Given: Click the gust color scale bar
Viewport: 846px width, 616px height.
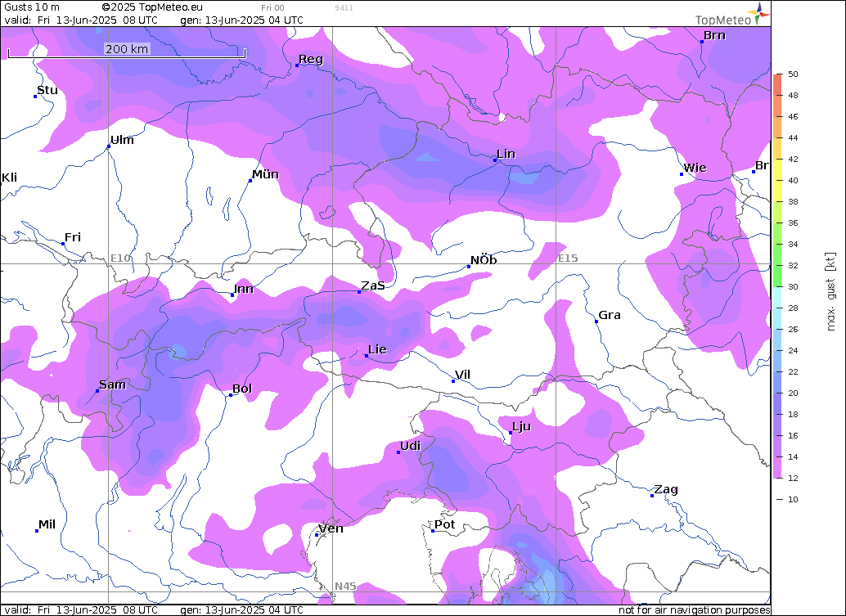Looking at the screenshot, I should tap(777, 276).
